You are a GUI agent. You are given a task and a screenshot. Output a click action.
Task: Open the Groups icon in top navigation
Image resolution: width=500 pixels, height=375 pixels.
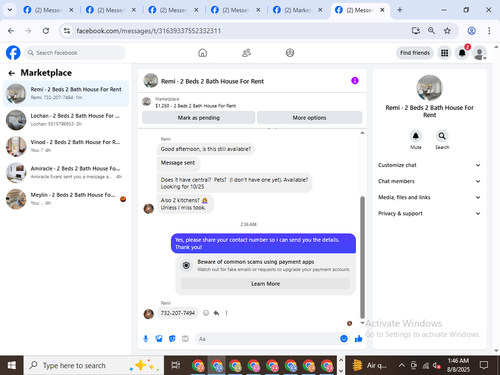pyautogui.click(x=290, y=53)
